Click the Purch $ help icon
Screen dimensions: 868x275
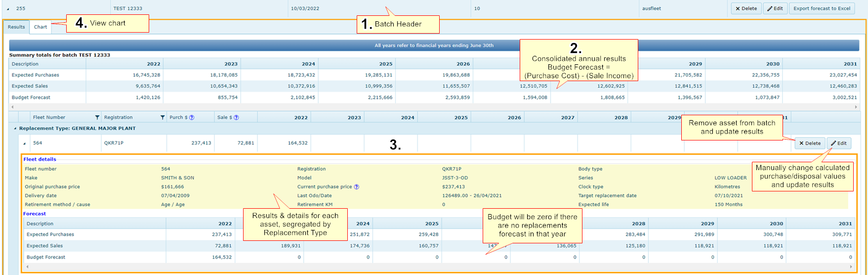tap(192, 117)
